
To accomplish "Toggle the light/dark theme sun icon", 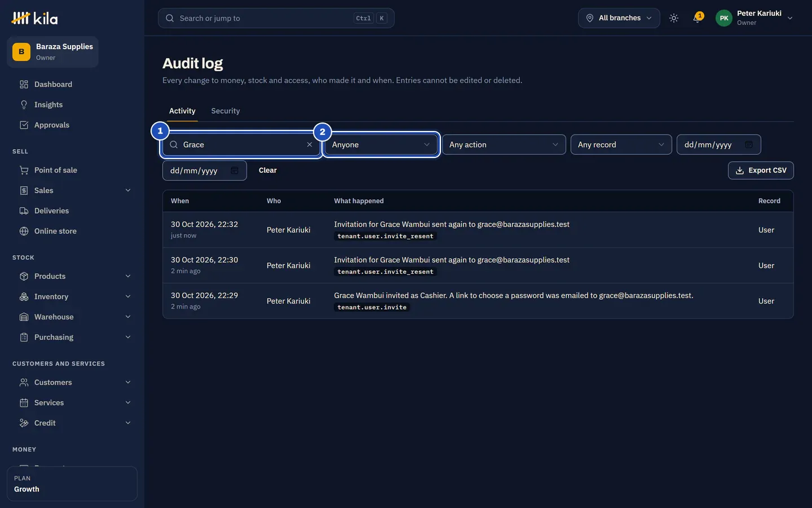I will pyautogui.click(x=674, y=18).
